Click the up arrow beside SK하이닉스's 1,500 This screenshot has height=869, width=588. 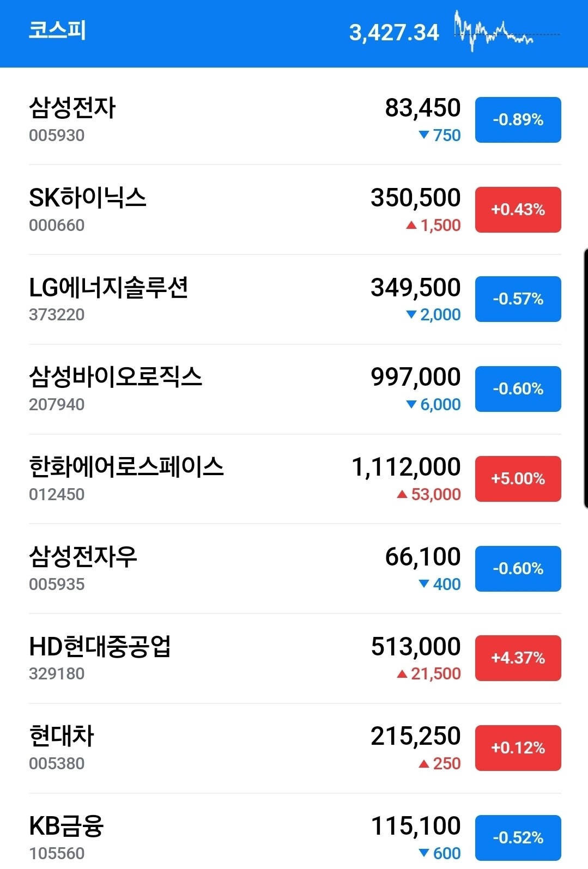[411, 225]
